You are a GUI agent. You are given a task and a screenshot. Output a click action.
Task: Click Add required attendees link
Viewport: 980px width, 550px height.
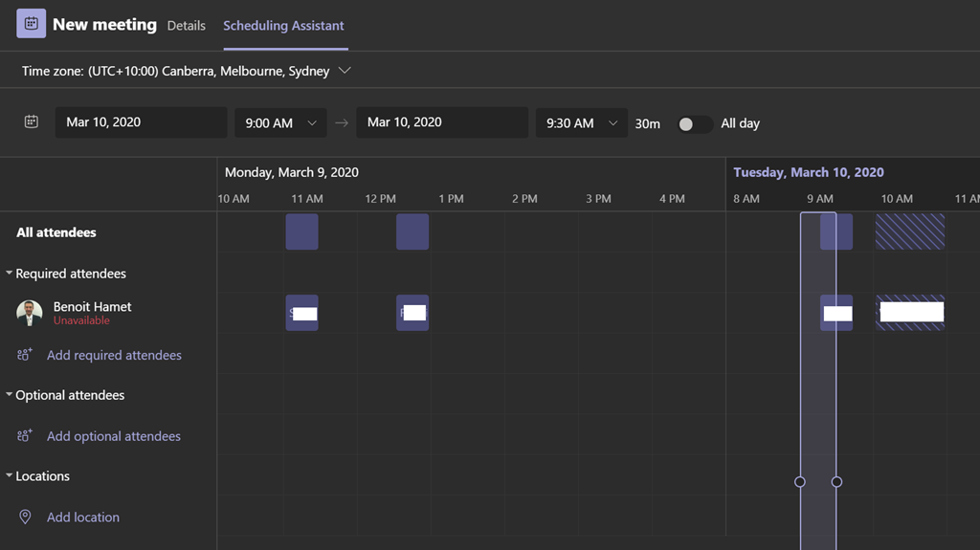pyautogui.click(x=114, y=355)
